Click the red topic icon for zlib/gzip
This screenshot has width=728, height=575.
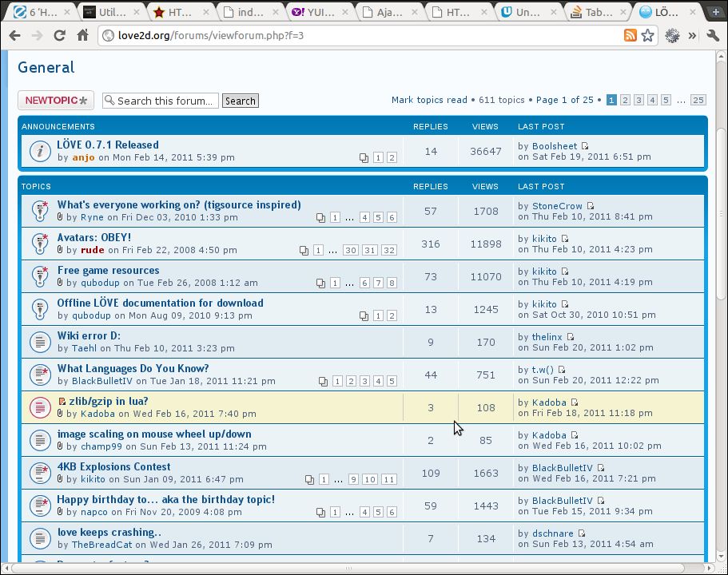pyautogui.click(x=40, y=407)
